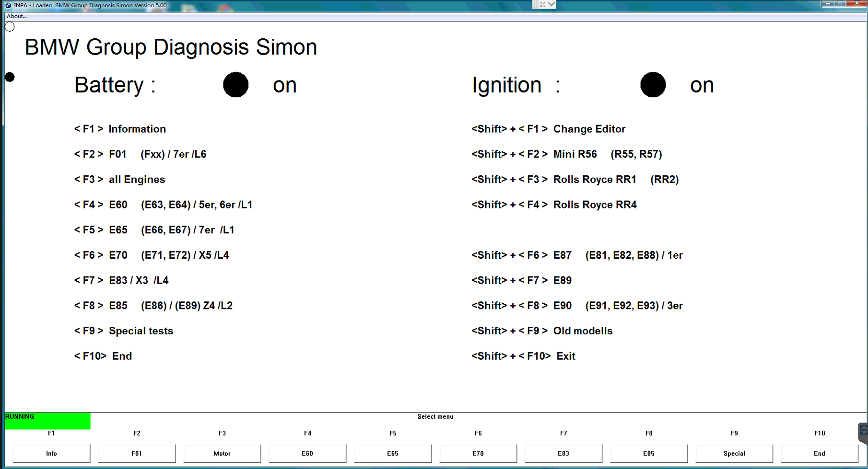Click the '< F2 > F01 (Fxx) / 7er /L6' line
Image resolution: width=868 pixels, height=469 pixels.
(140, 154)
